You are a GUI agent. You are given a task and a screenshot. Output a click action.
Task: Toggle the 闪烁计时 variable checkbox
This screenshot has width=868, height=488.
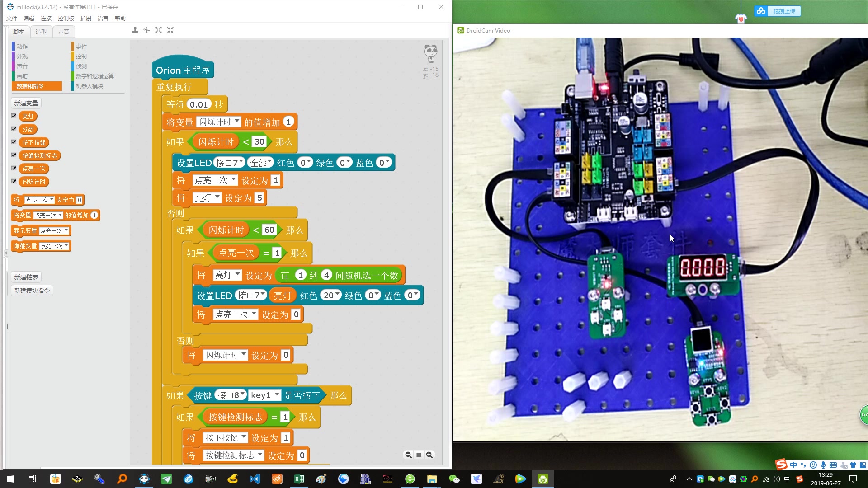[x=14, y=181]
